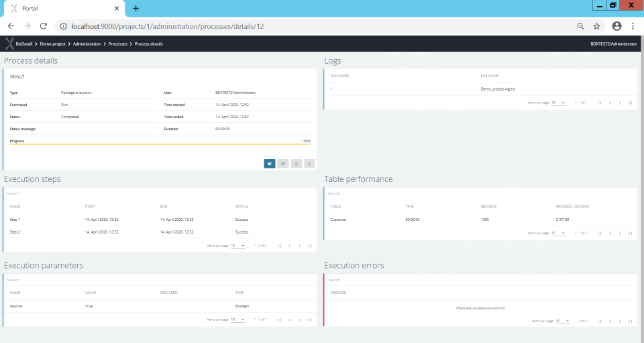This screenshot has width=644, height=343.
Task: Select the Step 1 row name
Action: pos(15,219)
